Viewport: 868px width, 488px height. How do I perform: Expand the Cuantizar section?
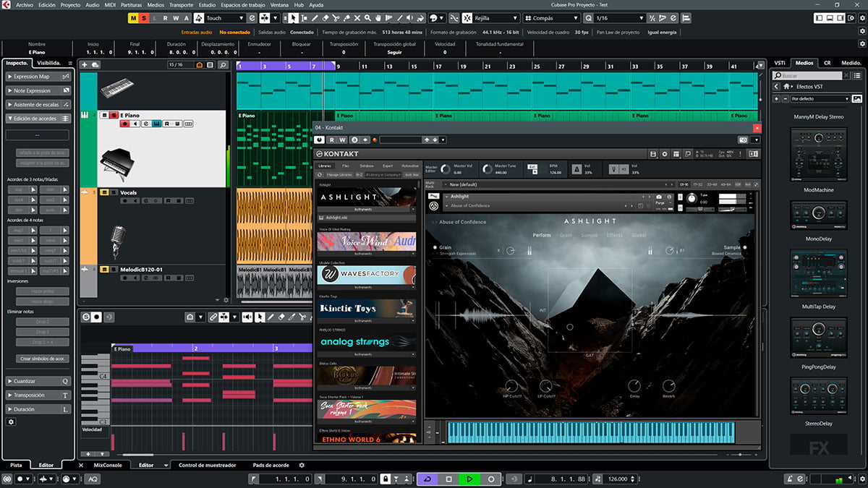[x=38, y=381]
